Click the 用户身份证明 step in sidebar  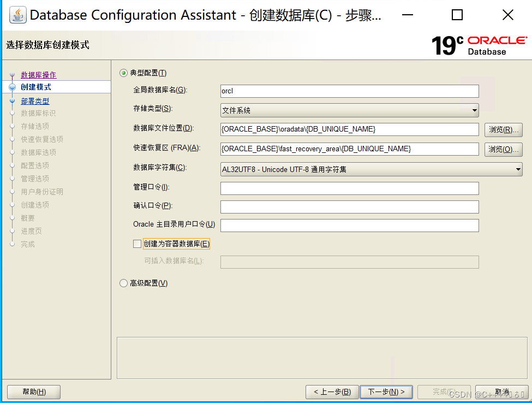(x=42, y=192)
